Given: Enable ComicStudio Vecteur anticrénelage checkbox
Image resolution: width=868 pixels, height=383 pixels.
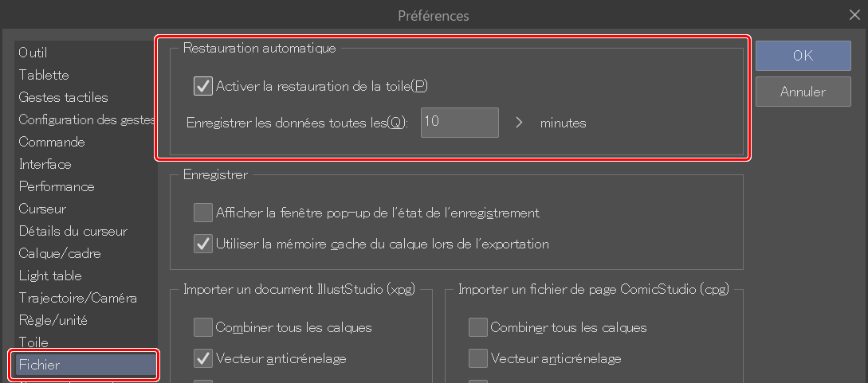Looking at the screenshot, I should (478, 358).
